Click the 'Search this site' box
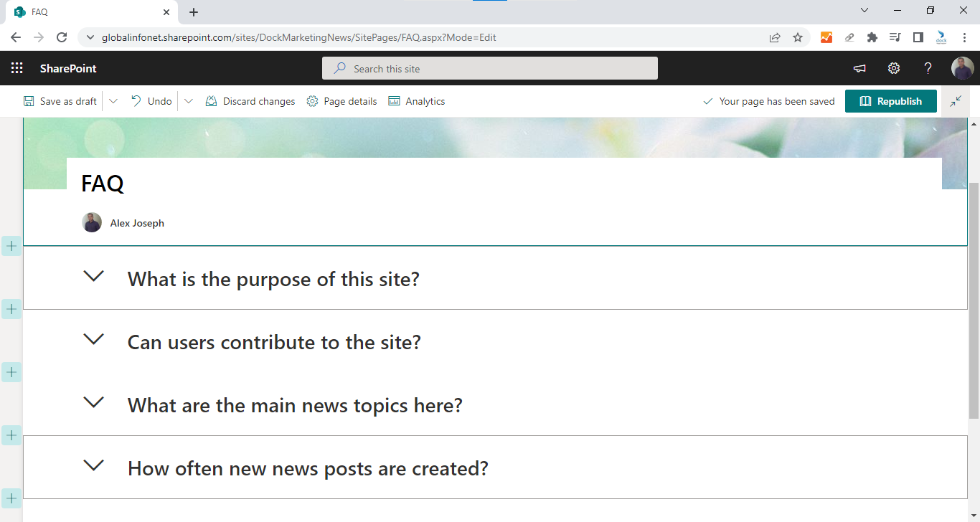 [490, 68]
